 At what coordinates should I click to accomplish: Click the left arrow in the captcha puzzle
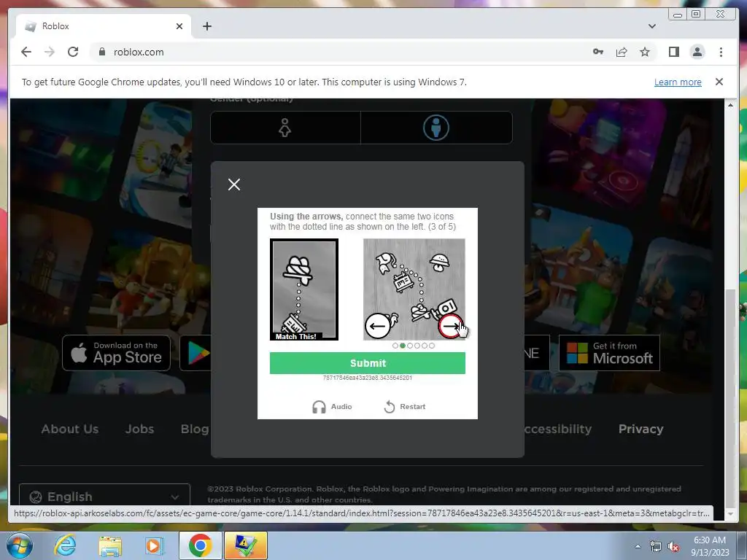pyautogui.click(x=377, y=326)
